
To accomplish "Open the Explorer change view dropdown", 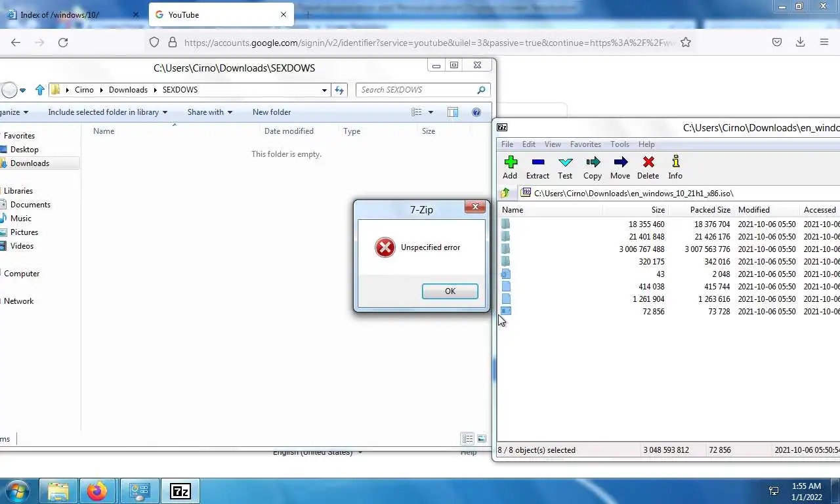I will tap(430, 112).
